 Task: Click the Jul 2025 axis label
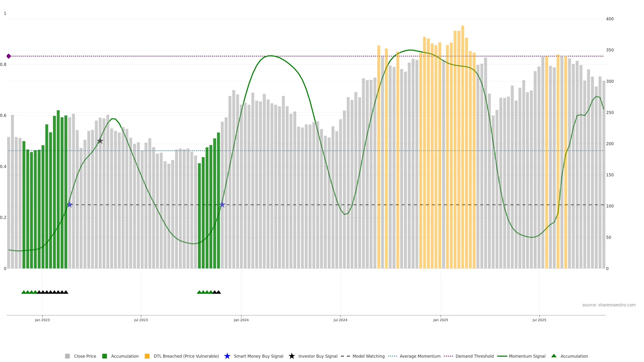[x=539, y=320]
